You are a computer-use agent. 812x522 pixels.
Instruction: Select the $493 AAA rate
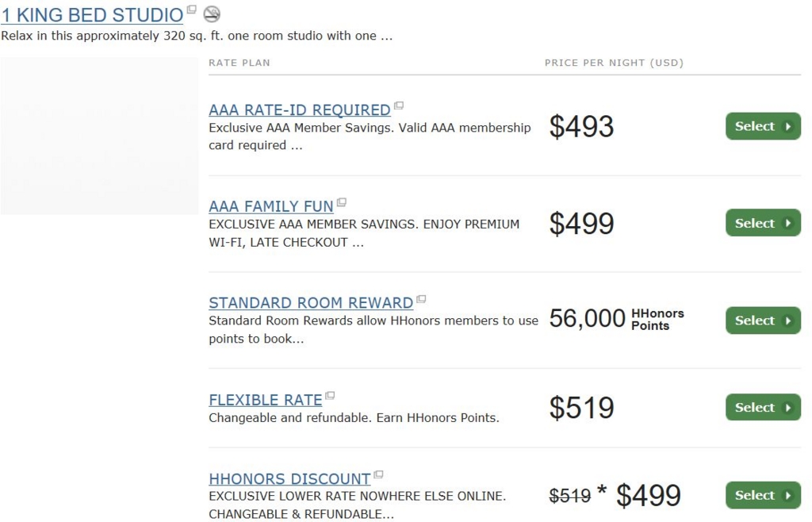pyautogui.click(x=764, y=126)
